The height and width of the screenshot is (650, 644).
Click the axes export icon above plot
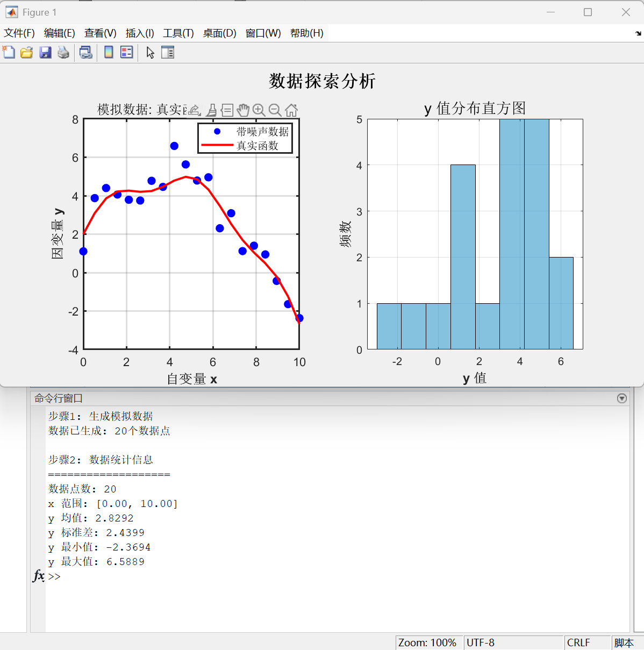click(194, 110)
